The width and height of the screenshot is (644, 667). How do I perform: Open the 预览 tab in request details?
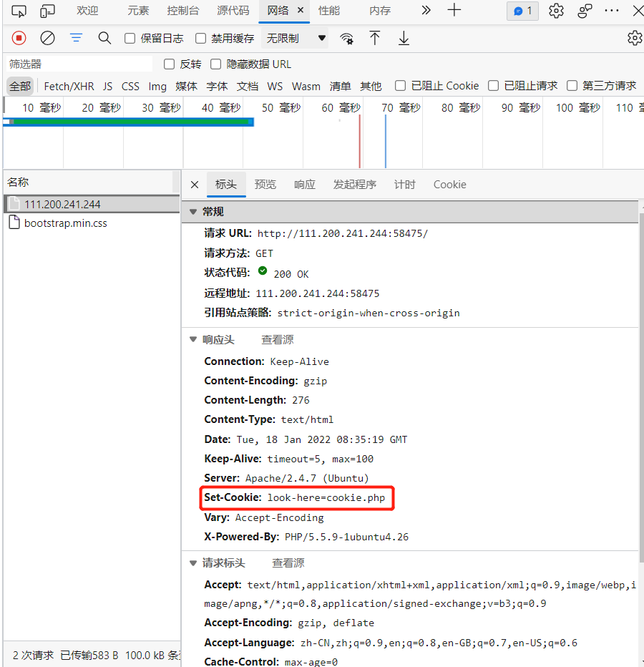tap(265, 185)
